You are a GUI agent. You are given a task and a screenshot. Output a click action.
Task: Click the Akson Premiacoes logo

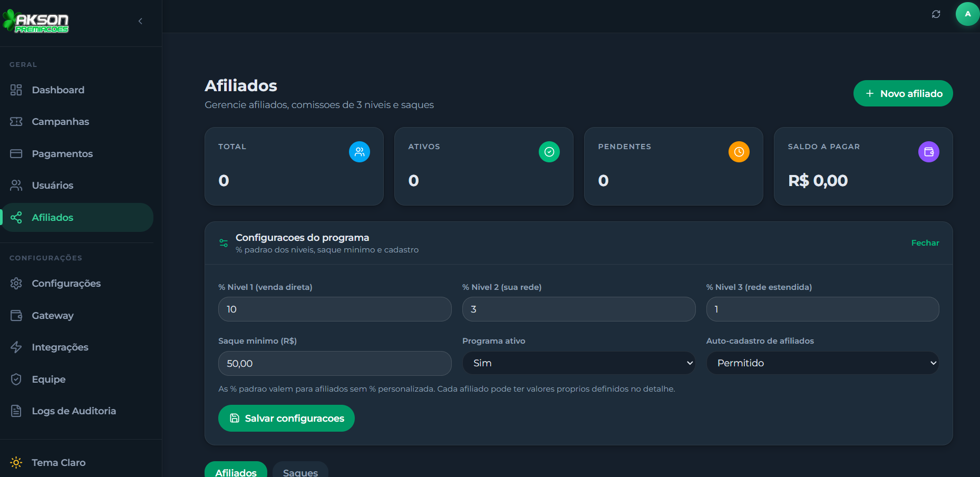tap(36, 21)
